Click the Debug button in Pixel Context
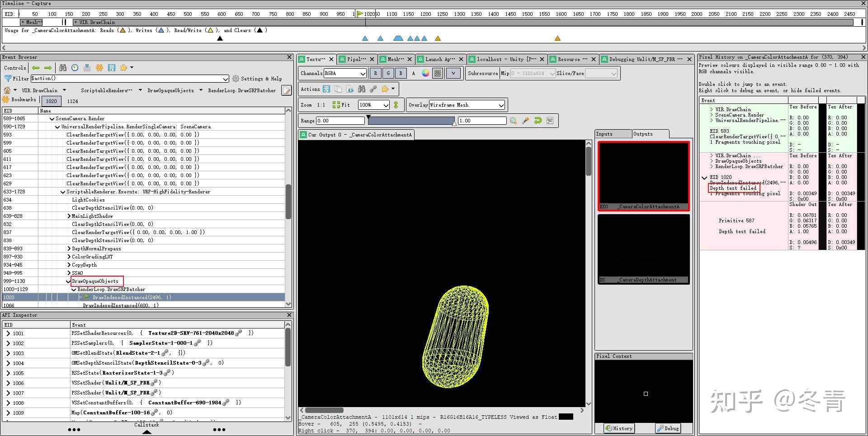The width and height of the screenshot is (868, 436). coord(668,428)
